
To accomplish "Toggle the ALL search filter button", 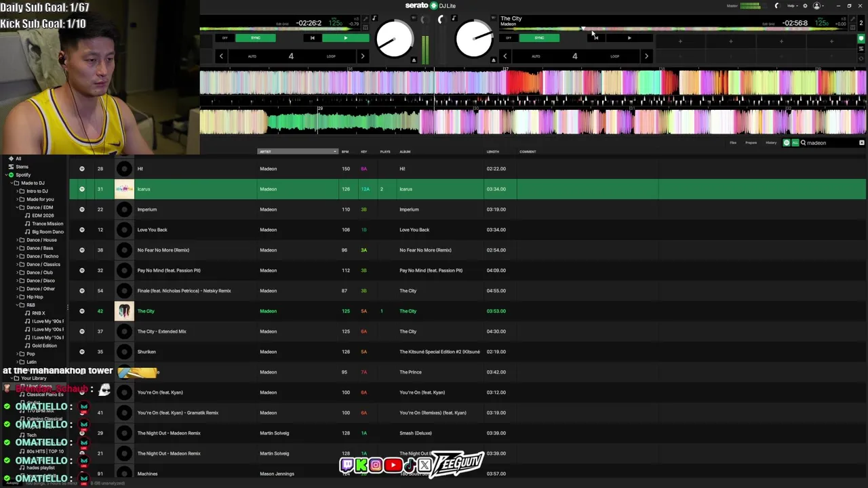I will pos(795,143).
